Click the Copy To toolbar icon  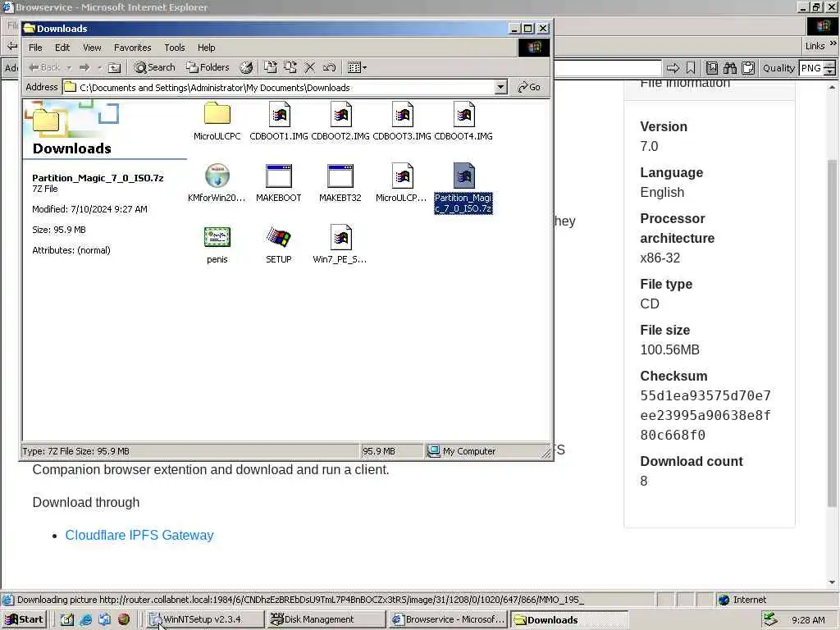(290, 67)
